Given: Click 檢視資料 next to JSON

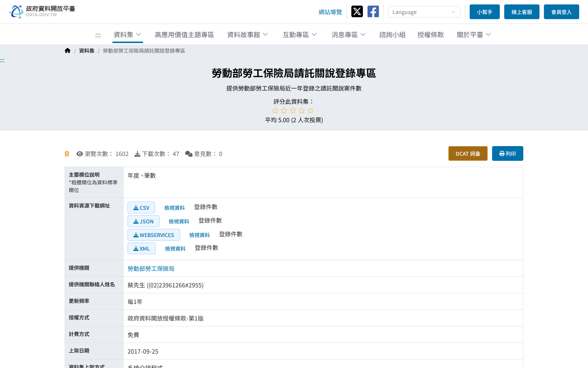Looking at the screenshot, I should (179, 222).
